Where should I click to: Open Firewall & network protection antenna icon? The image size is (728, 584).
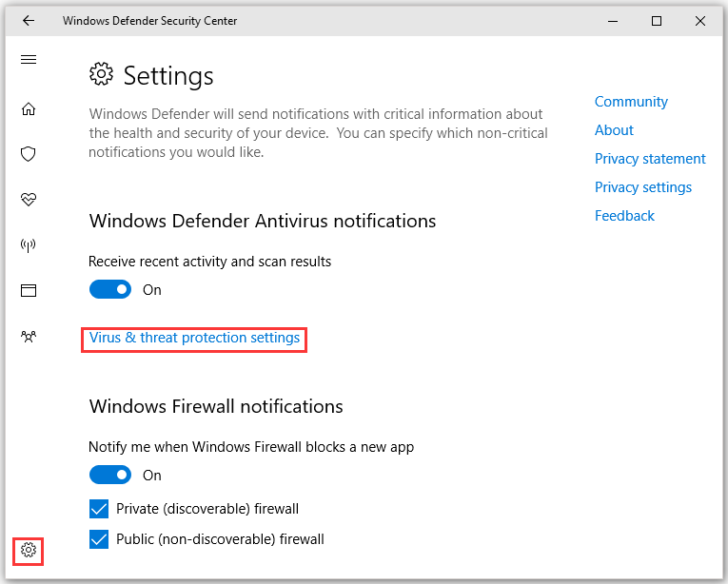(29, 245)
